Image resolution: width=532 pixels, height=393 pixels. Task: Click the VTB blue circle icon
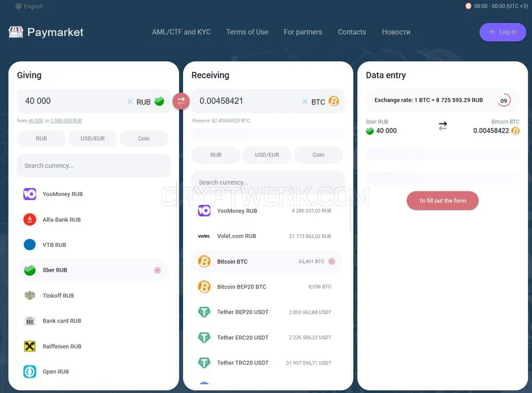[x=29, y=244]
